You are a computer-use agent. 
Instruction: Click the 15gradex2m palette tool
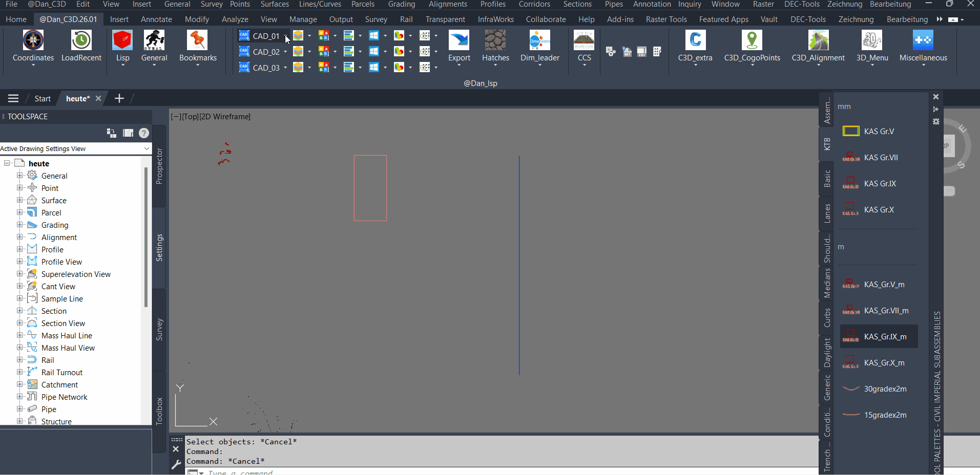(x=879, y=415)
